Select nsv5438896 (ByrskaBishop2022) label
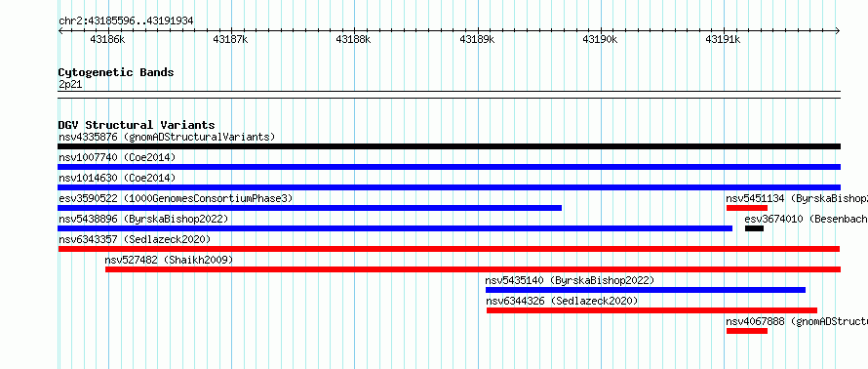This screenshot has height=369, width=868. point(143,219)
